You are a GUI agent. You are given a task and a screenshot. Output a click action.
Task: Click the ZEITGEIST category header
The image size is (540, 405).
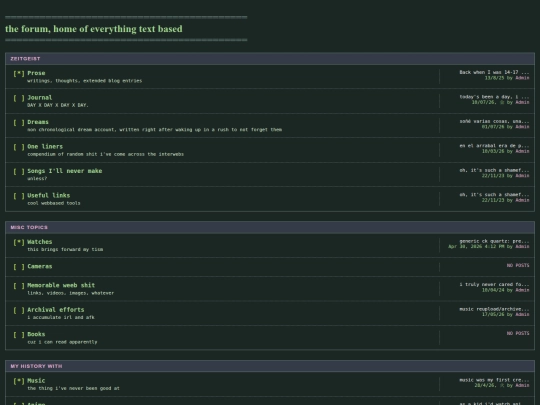click(270, 59)
